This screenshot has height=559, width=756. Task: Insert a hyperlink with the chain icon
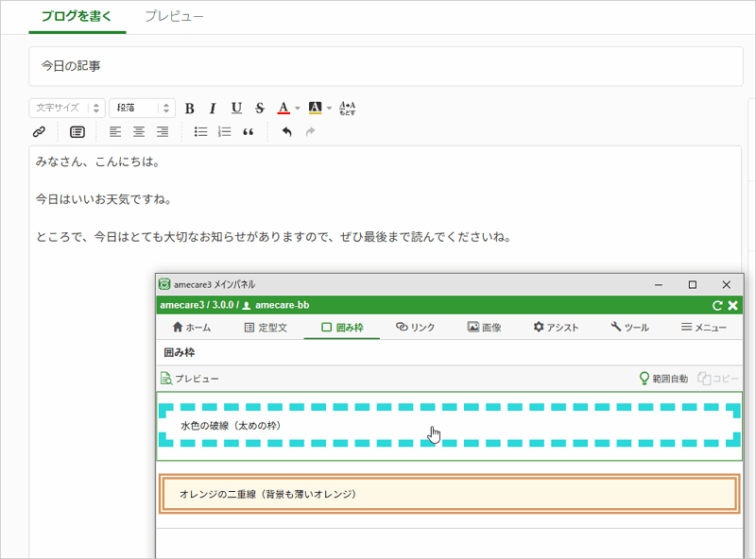40,132
